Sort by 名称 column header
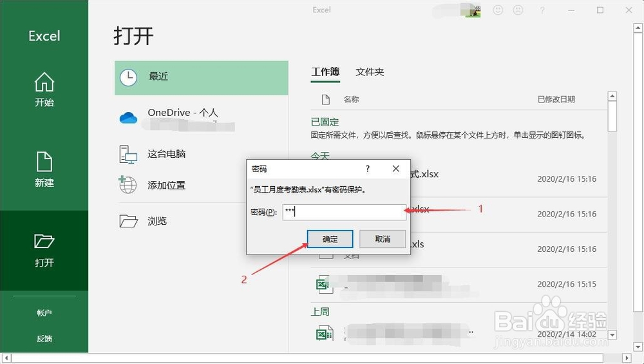 (x=351, y=99)
